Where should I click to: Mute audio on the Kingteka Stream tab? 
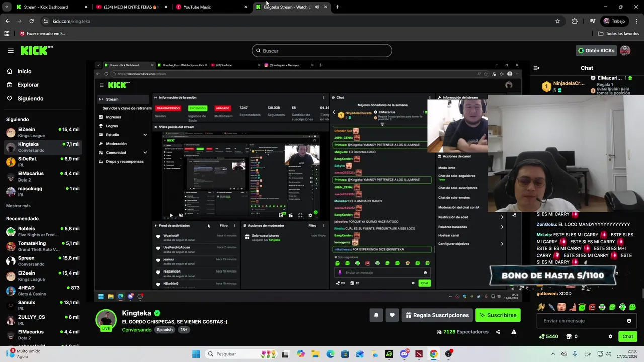317,7
